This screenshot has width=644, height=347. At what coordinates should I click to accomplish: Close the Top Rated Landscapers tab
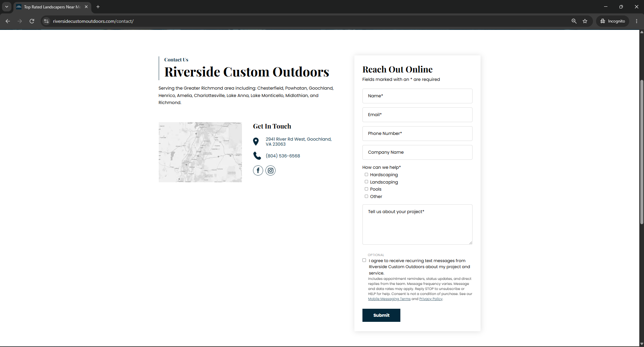click(86, 7)
